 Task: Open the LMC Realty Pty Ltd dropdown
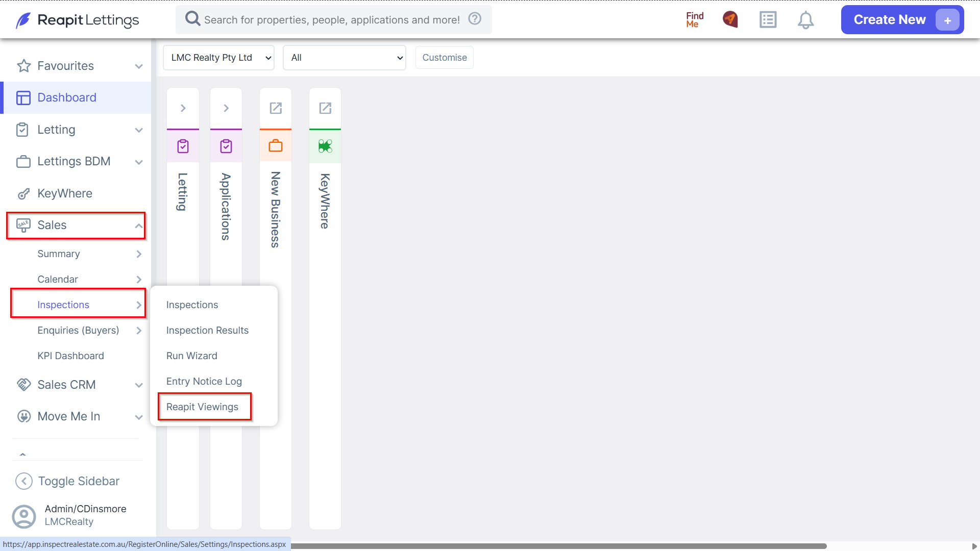click(218, 58)
